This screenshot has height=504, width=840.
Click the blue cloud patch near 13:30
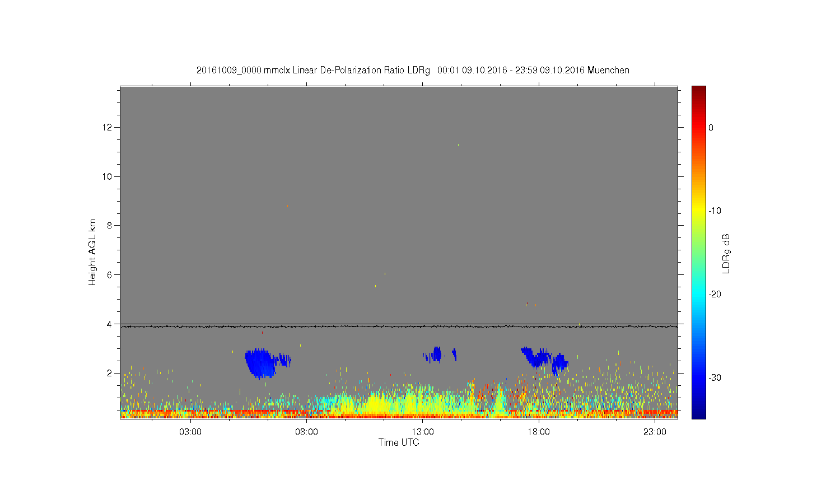[436, 354]
